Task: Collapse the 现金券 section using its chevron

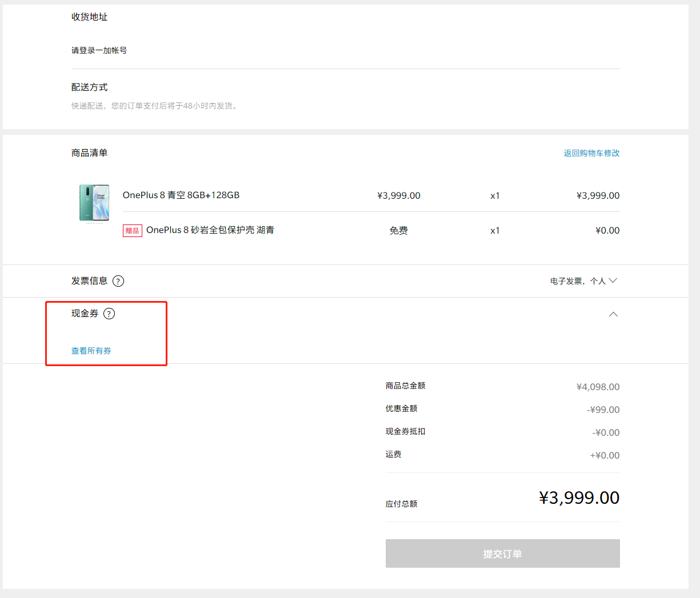Action: tap(613, 314)
